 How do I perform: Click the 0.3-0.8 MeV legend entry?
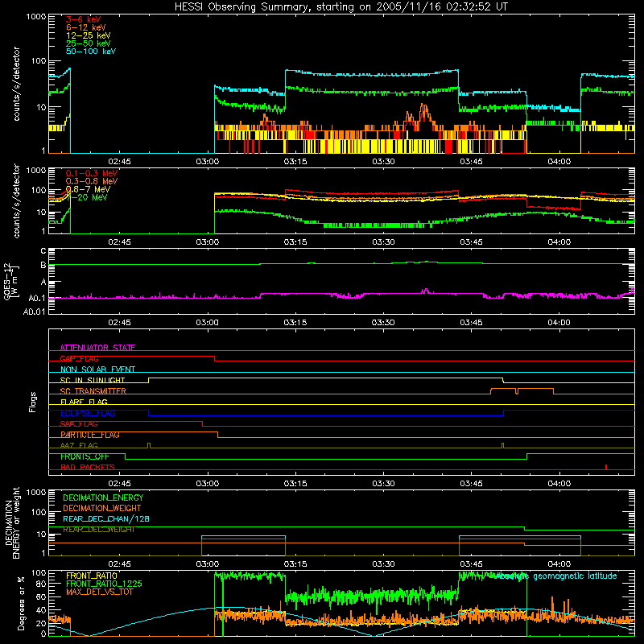[x=92, y=181]
